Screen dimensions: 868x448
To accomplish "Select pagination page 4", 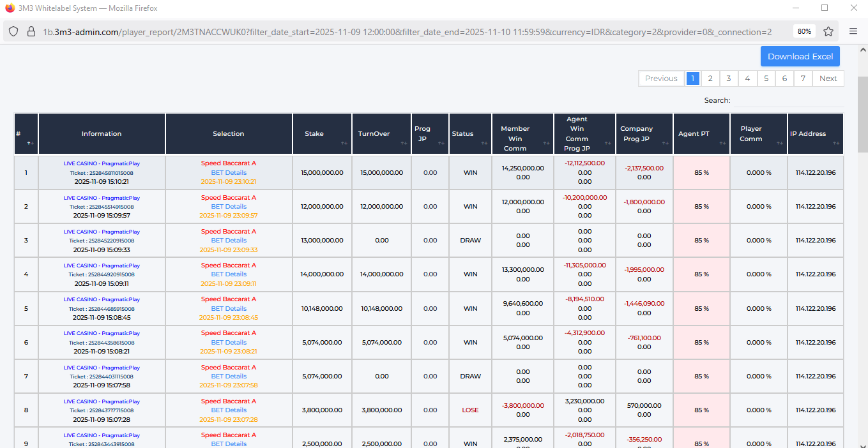I will (x=747, y=78).
